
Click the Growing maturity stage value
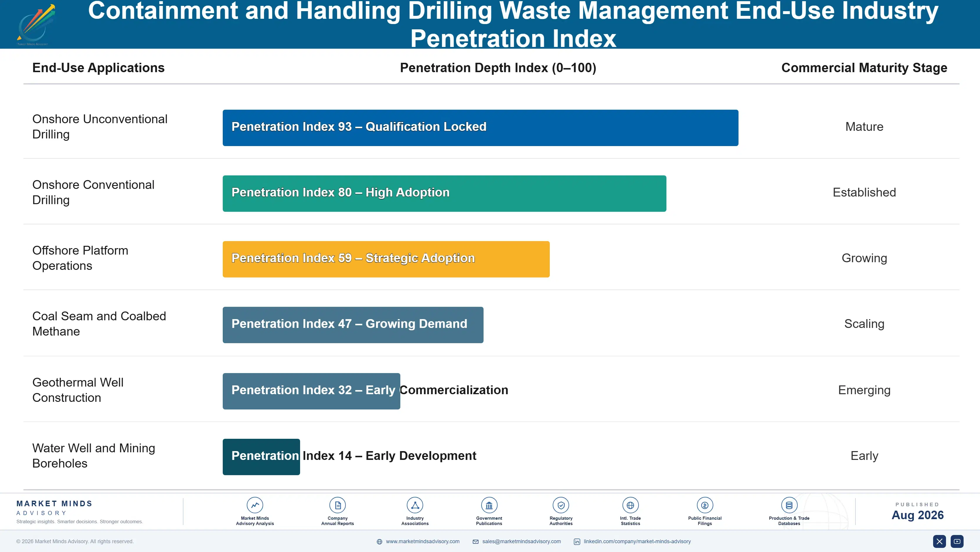pos(864,258)
